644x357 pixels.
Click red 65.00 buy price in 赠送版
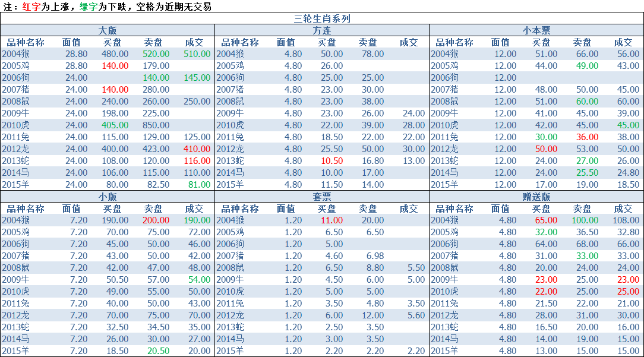click(546, 220)
